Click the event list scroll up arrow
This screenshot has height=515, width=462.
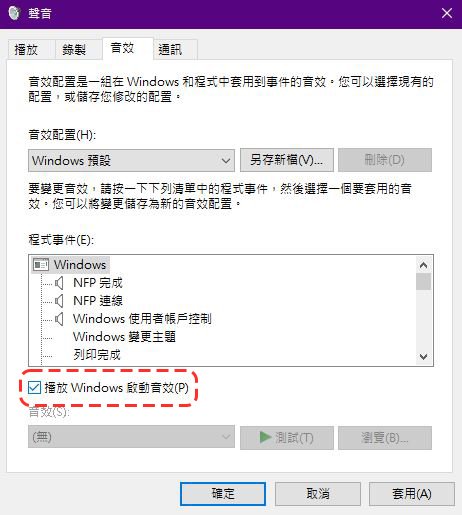point(423,265)
